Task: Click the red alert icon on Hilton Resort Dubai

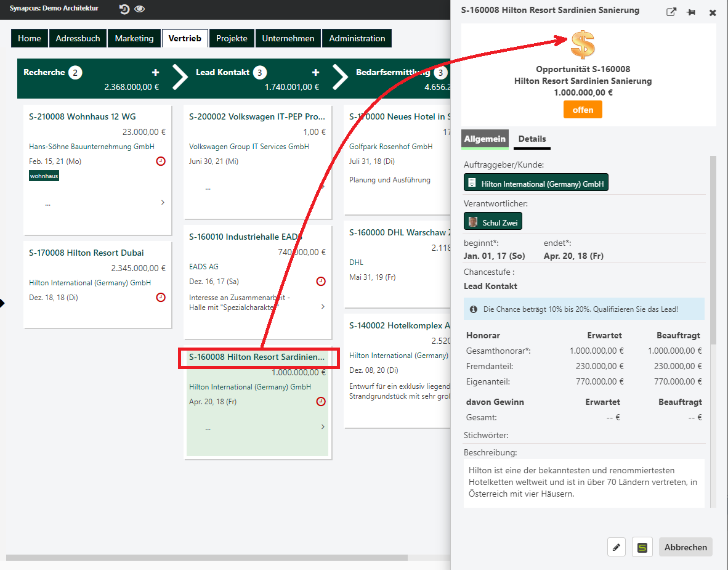Action: tap(161, 297)
